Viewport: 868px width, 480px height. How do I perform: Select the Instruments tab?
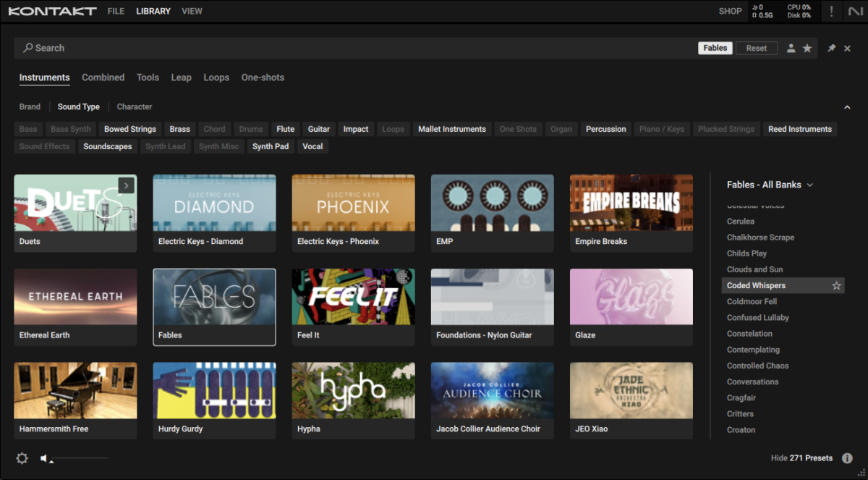[x=45, y=77]
